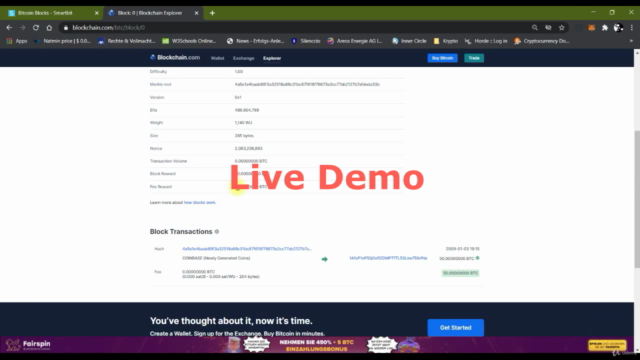
Task: Click the padlock site info icon
Action: (x=66, y=28)
